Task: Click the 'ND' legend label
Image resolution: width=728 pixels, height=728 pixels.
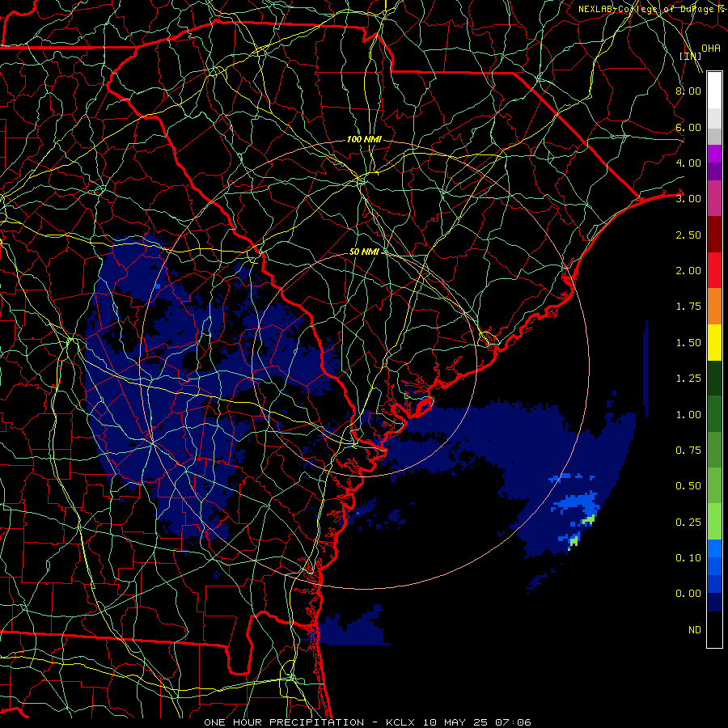Action: (x=695, y=630)
